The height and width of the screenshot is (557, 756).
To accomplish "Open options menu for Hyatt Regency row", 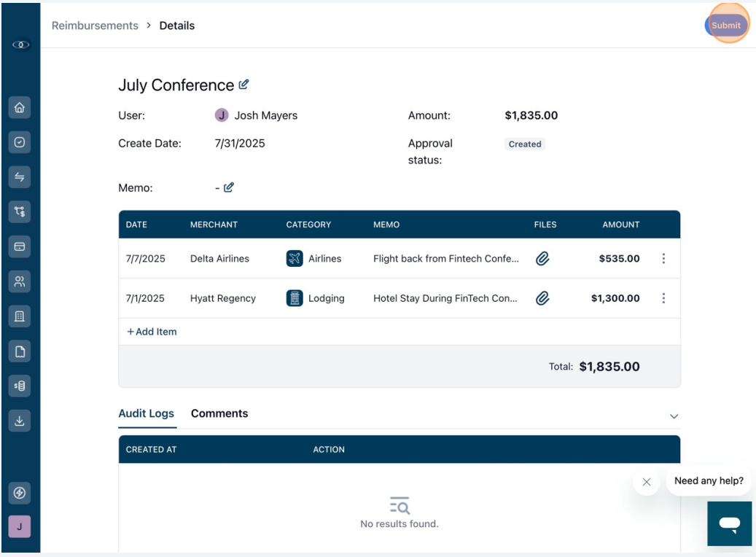I will tap(663, 298).
